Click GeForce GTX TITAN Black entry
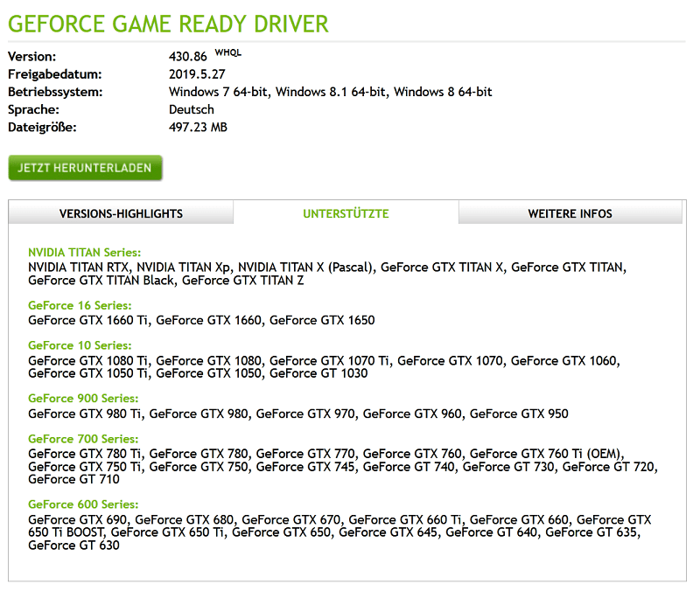Screen dimensions: 700x598 tap(101, 280)
